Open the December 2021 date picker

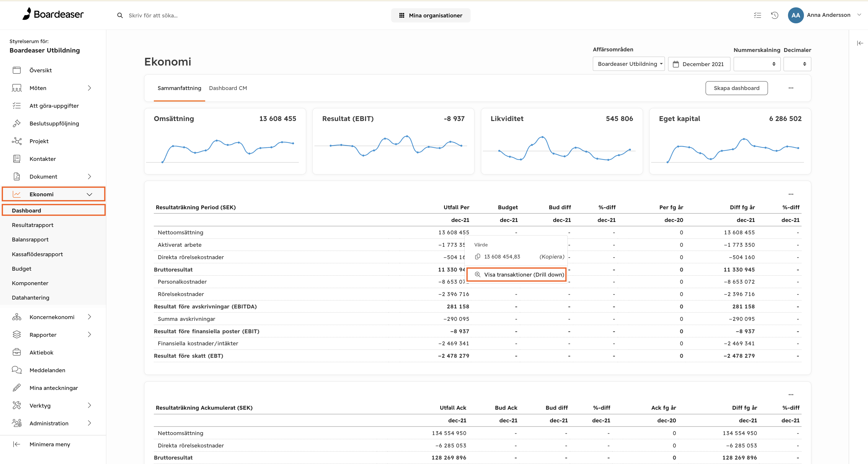click(699, 64)
